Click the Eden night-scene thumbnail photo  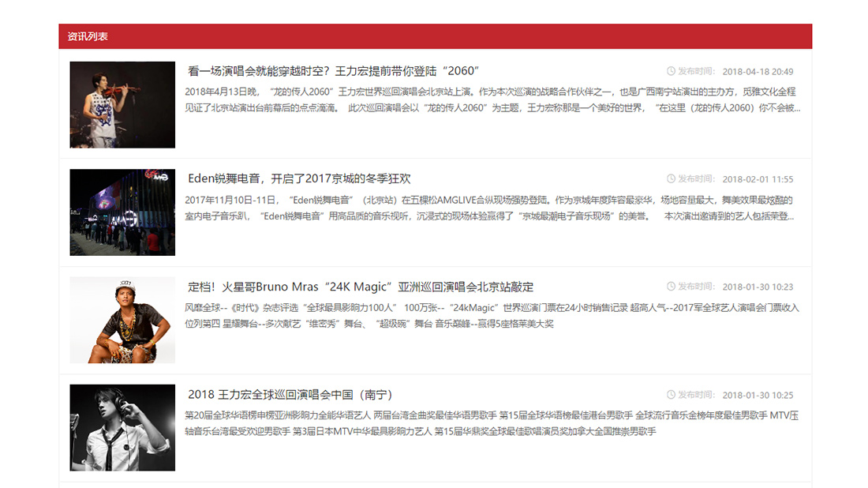122,212
